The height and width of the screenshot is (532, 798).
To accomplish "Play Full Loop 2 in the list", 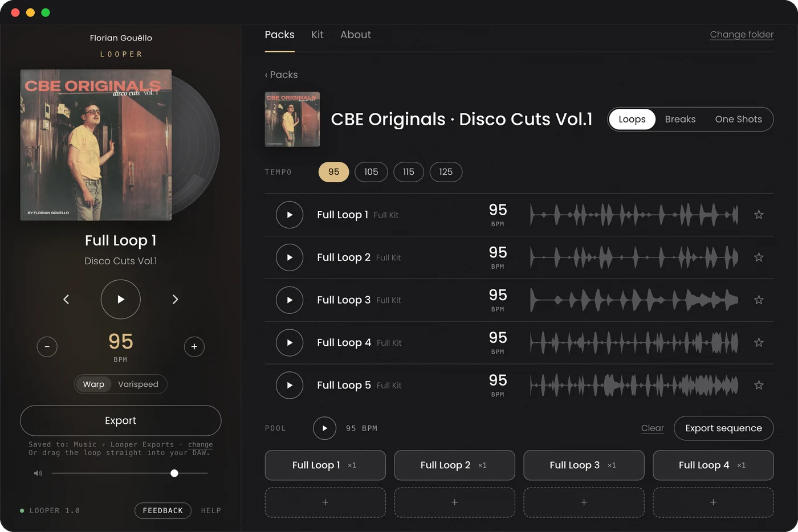I will (290, 257).
